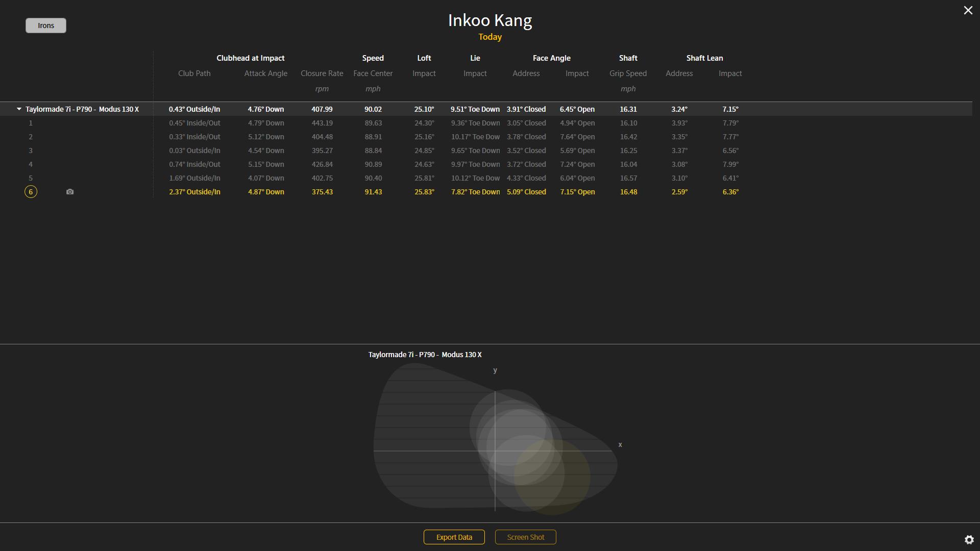Select shot row 4
The width and height of the screenshot is (980, 551).
[x=486, y=164]
